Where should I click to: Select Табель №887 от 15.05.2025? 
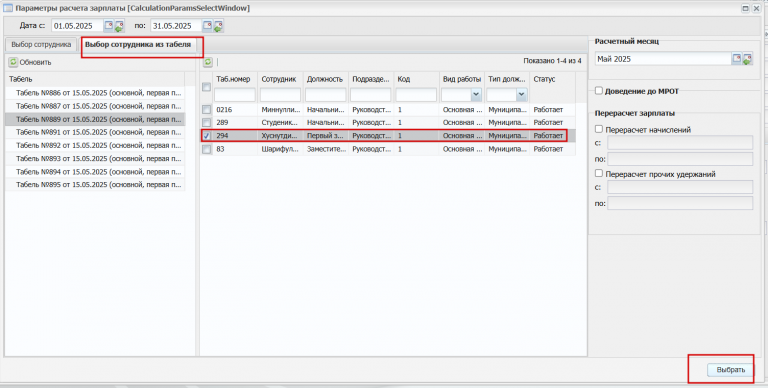pos(95,106)
